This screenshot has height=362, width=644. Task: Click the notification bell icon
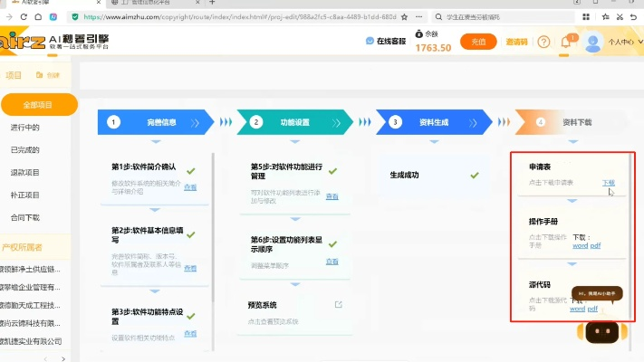point(566,42)
